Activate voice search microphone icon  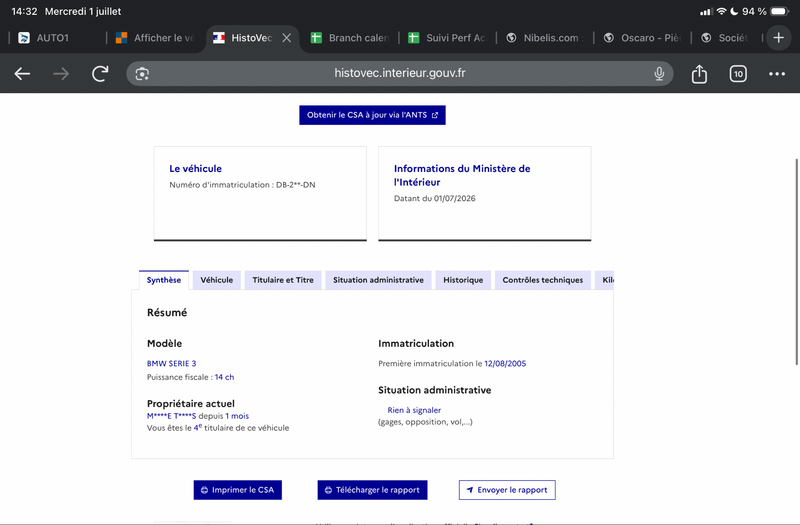(659, 73)
